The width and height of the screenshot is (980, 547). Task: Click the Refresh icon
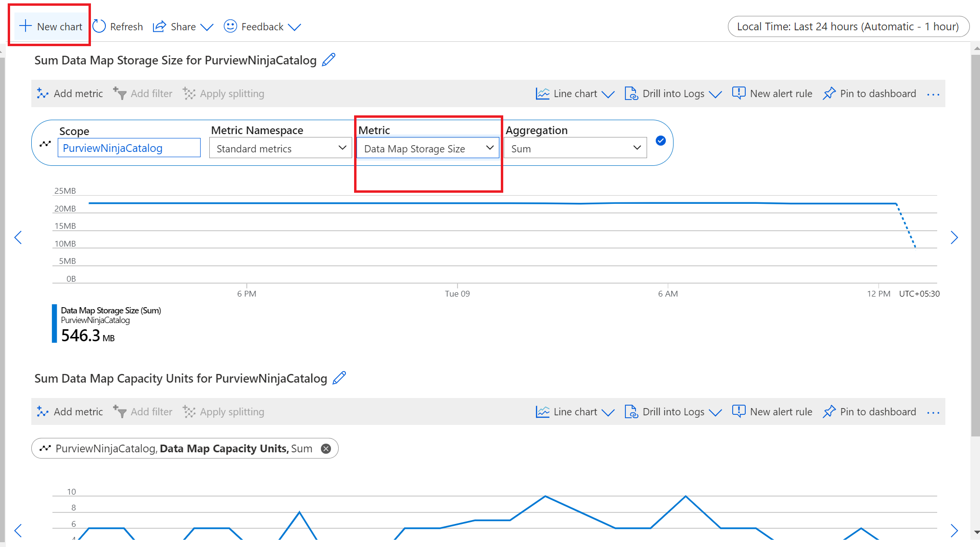click(x=99, y=26)
